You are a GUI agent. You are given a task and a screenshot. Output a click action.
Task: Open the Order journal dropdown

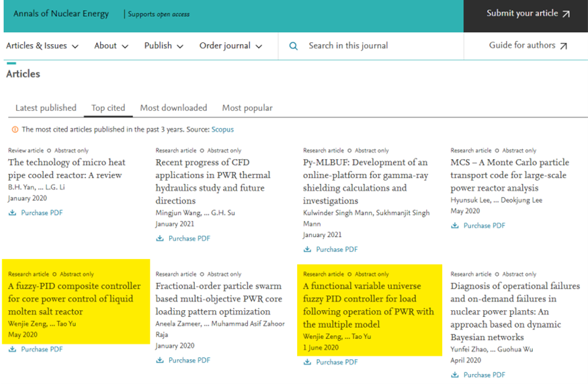230,46
